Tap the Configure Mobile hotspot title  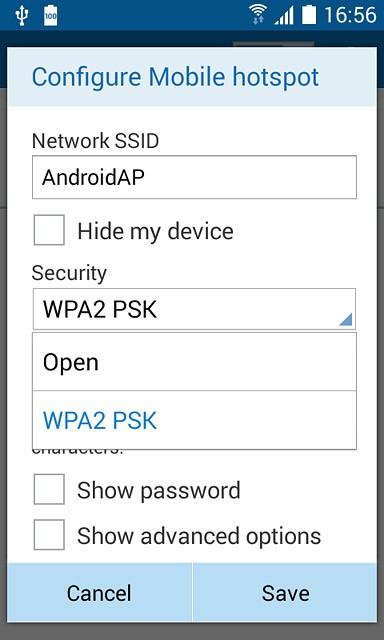[175, 77]
